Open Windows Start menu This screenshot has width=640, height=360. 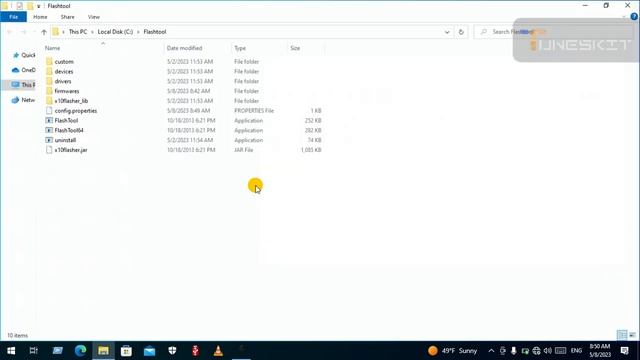pyautogui.click(x=11, y=351)
